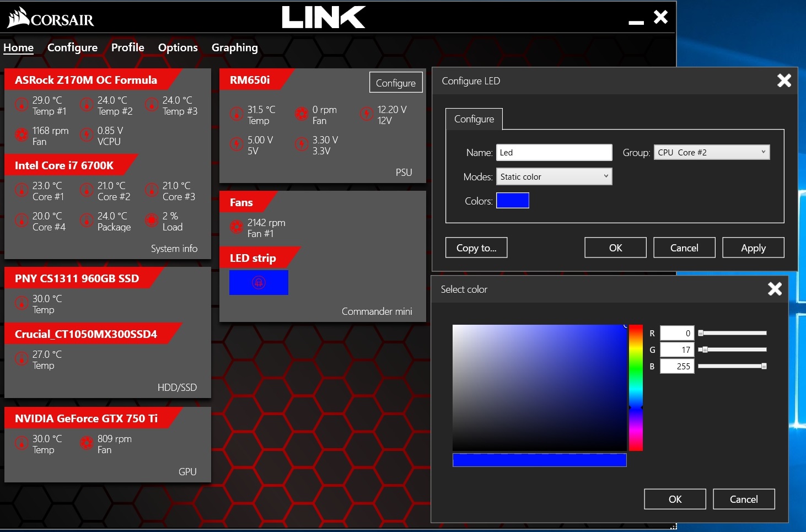
Task: Click the B value field showing 255
Action: click(677, 366)
